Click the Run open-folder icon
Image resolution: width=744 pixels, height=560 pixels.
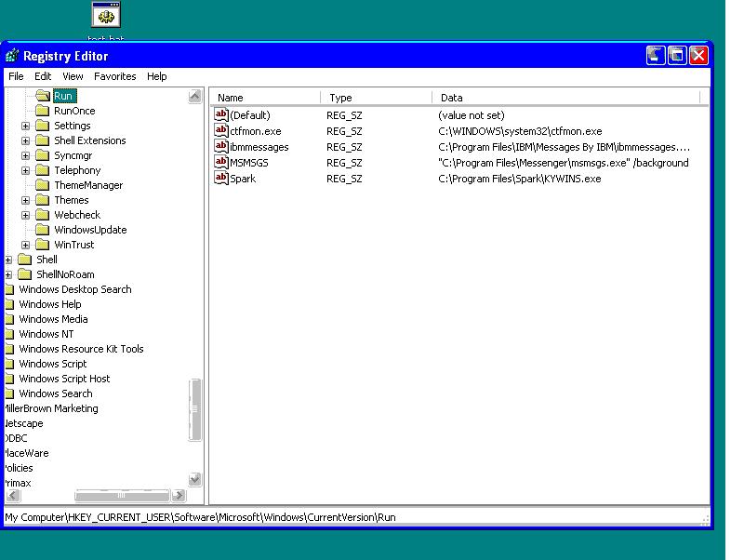click(43, 96)
